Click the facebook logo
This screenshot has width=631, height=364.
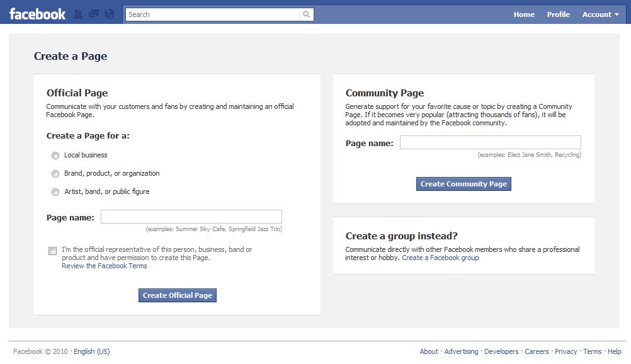(36, 13)
